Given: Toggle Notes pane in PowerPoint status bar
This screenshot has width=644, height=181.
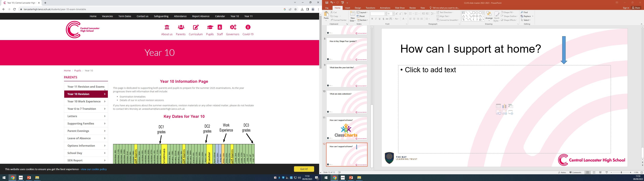Looking at the screenshot, I should tap(562, 172).
